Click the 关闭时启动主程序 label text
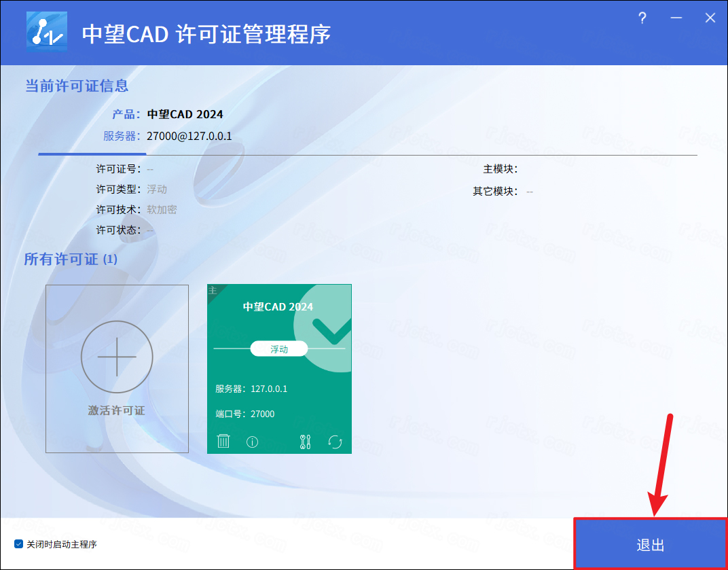 point(62,544)
